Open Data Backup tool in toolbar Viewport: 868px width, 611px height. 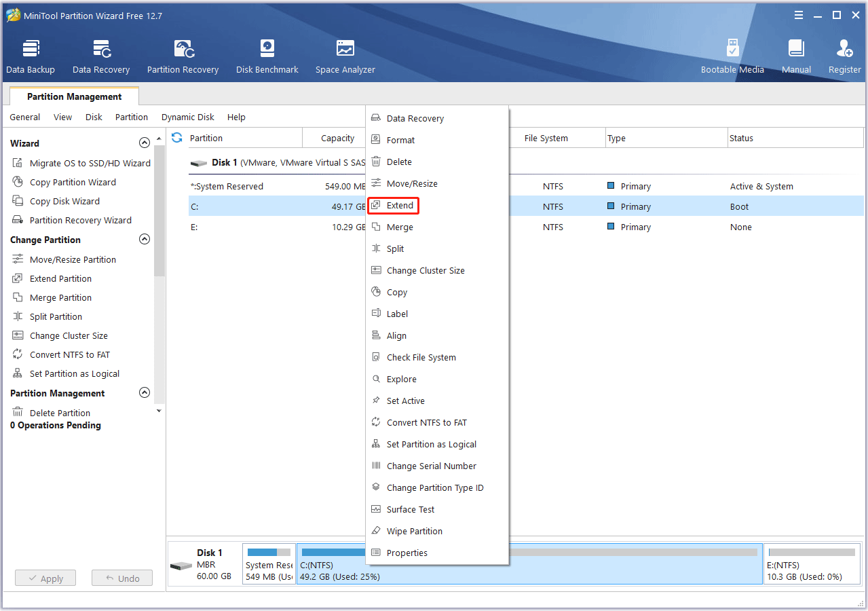(31, 56)
